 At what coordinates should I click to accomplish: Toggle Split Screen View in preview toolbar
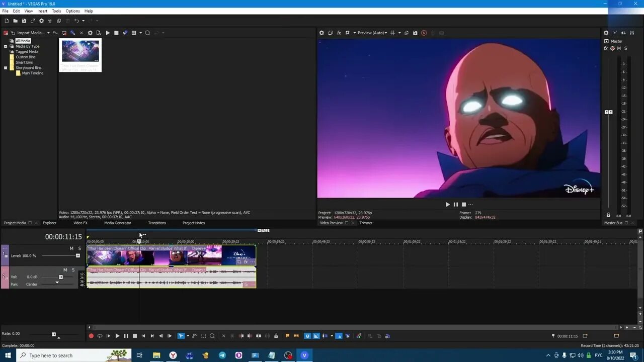(348, 33)
